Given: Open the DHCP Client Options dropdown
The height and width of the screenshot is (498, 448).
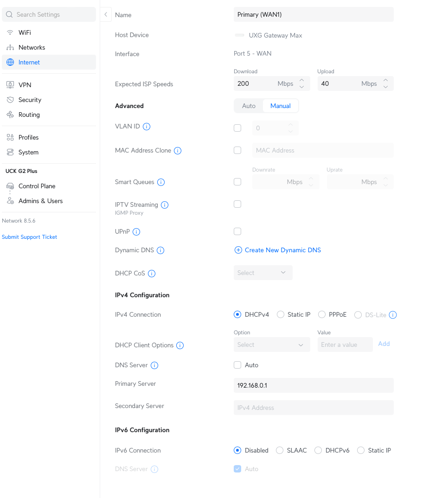Looking at the screenshot, I should pos(271,345).
